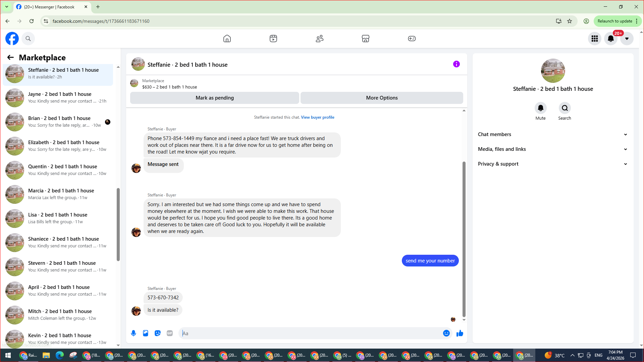Navigate back in the browser
The image size is (644, 362).
point(7,21)
